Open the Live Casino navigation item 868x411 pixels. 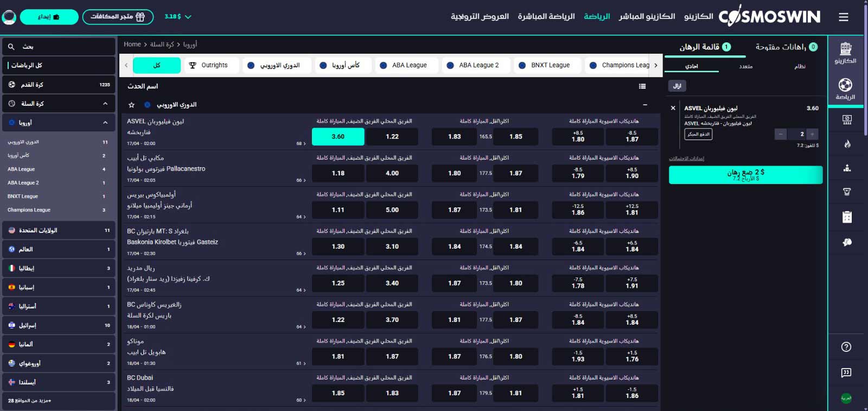[x=647, y=16]
